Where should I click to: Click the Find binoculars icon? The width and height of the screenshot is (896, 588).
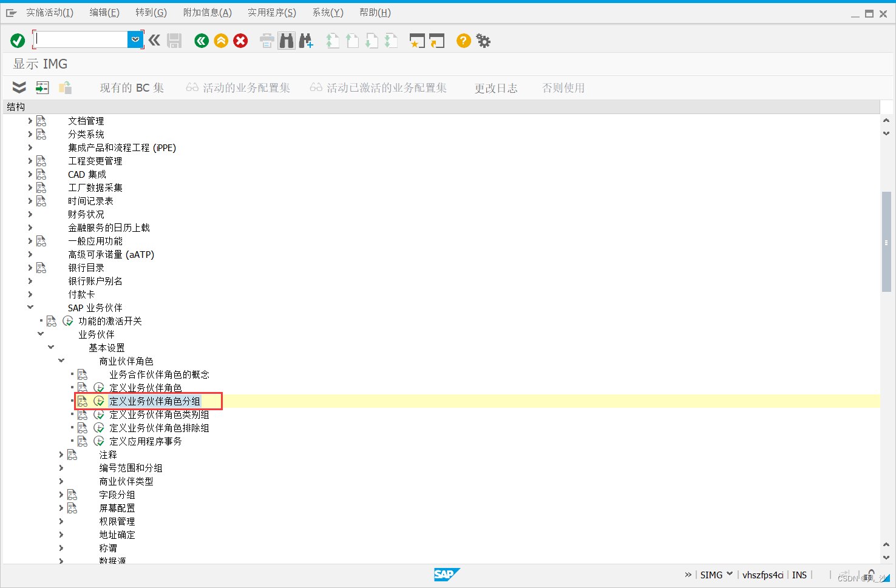click(x=287, y=41)
